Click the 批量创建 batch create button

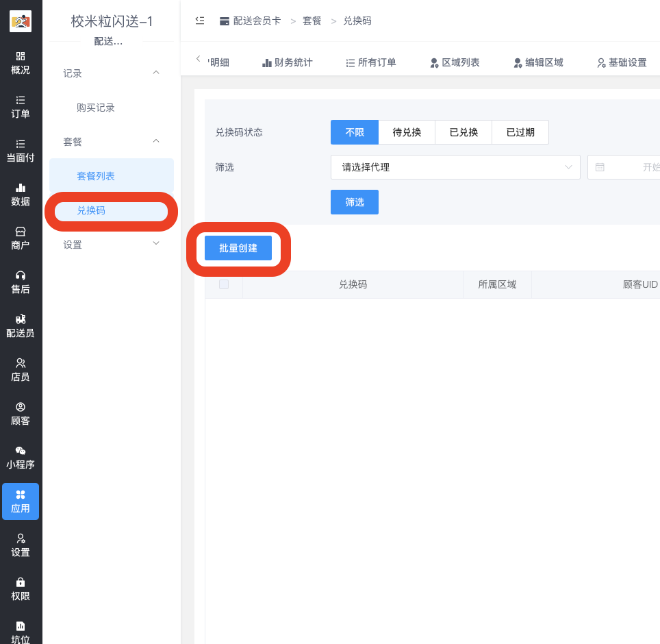(238, 248)
